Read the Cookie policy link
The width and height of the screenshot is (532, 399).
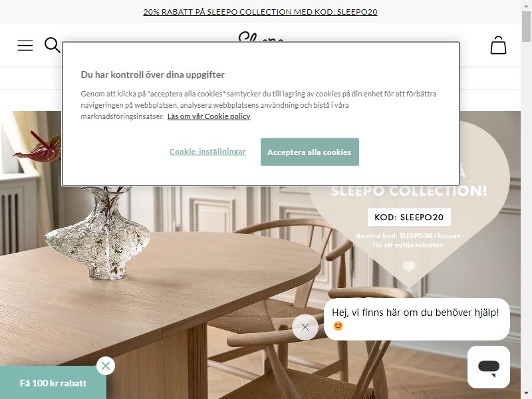209,116
